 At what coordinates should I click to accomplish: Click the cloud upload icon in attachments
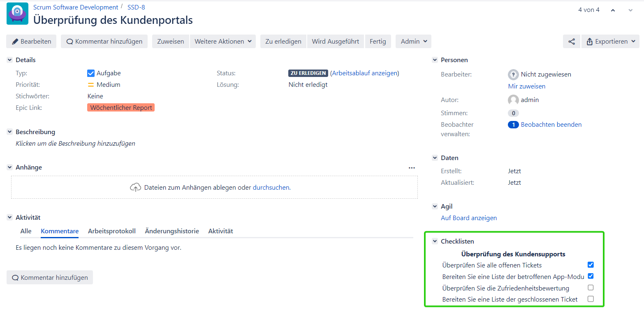135,188
